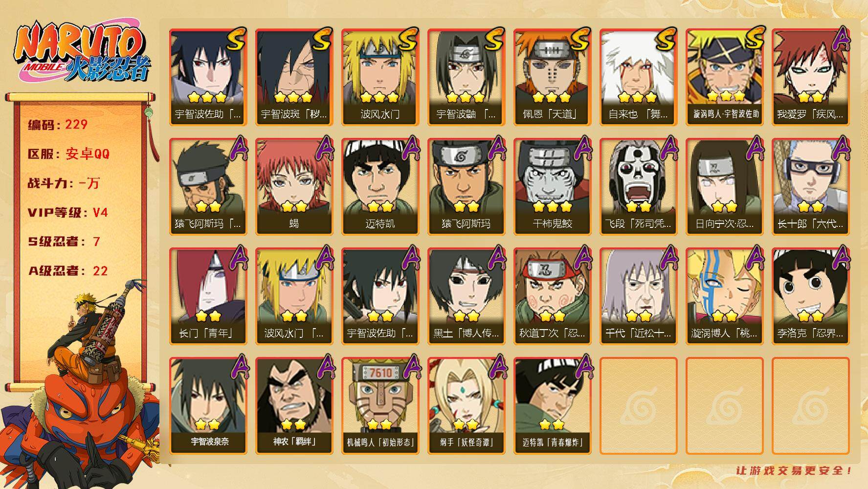This screenshot has width=868, height=489.
Task: Click the 机械鸣人「初始形态」 card
Action: coord(380,405)
